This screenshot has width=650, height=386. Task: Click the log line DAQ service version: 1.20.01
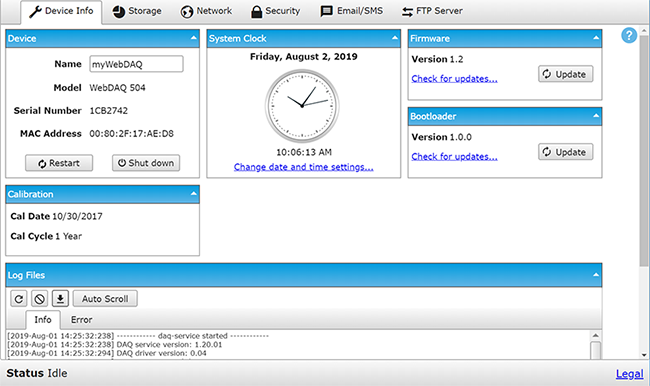[x=169, y=345]
